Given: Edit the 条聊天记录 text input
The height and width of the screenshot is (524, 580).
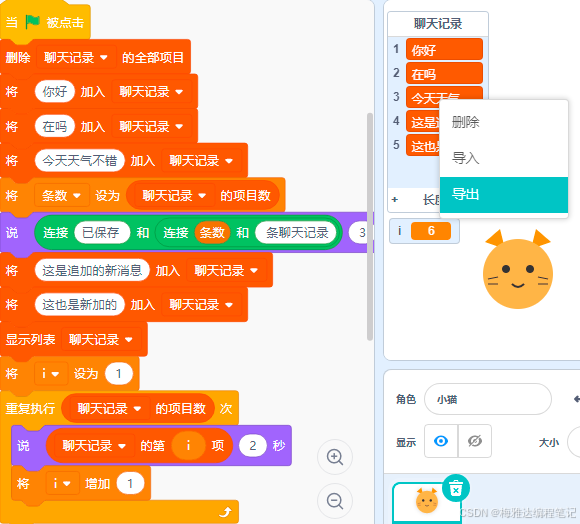Looking at the screenshot, I should [297, 233].
